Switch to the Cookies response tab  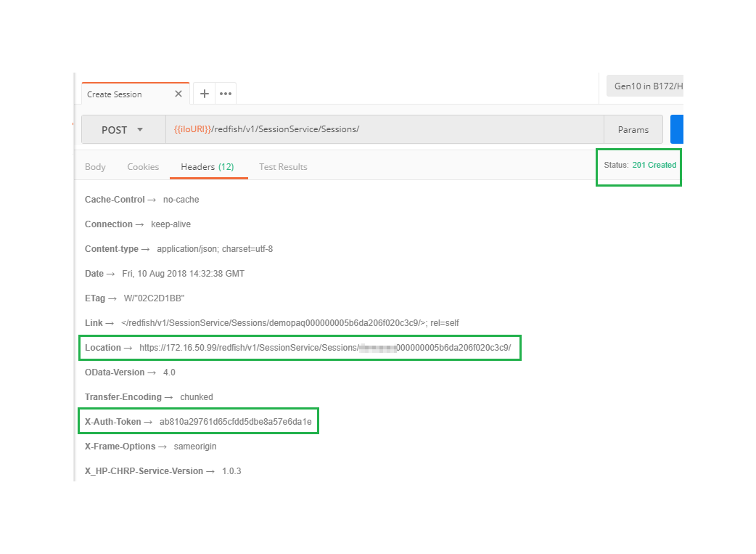point(143,167)
